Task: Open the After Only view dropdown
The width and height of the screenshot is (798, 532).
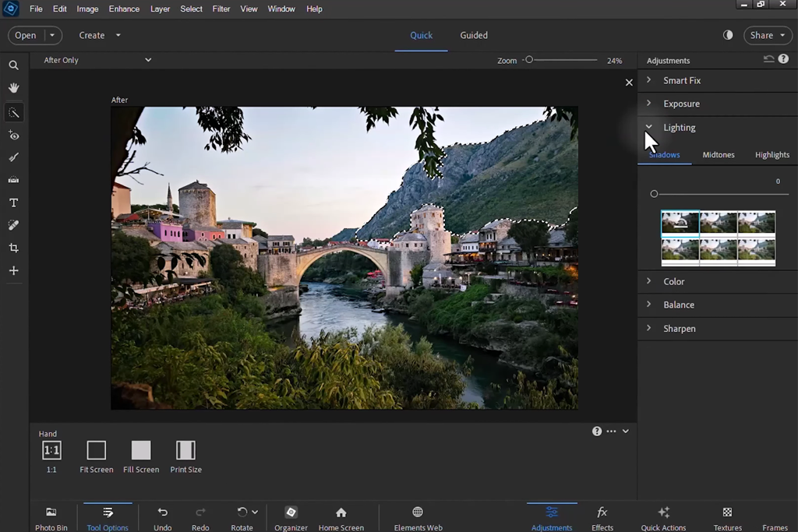Action: [97, 60]
